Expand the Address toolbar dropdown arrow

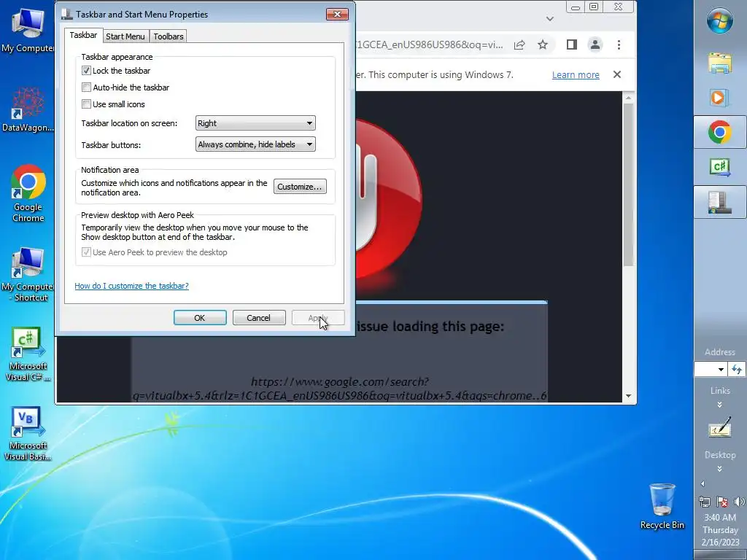click(x=721, y=369)
